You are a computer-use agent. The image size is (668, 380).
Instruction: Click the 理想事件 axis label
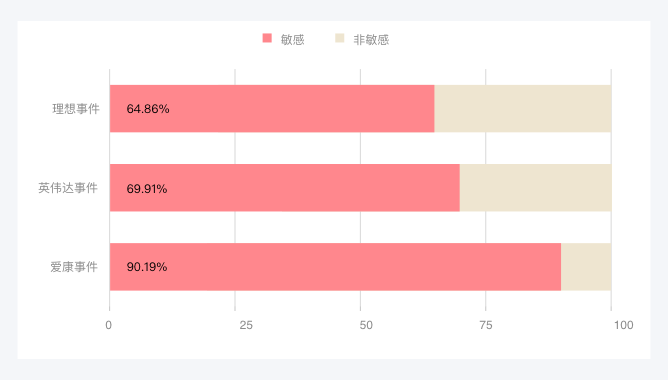[76, 109]
